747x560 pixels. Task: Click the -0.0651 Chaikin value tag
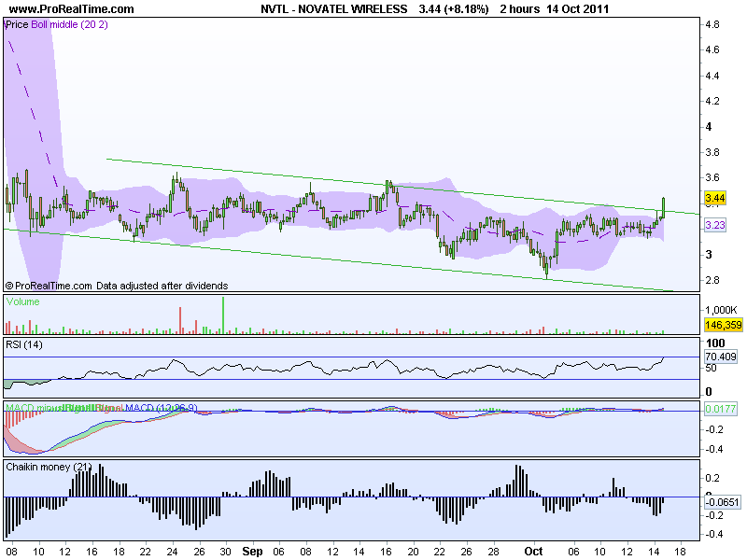pyautogui.click(x=722, y=502)
